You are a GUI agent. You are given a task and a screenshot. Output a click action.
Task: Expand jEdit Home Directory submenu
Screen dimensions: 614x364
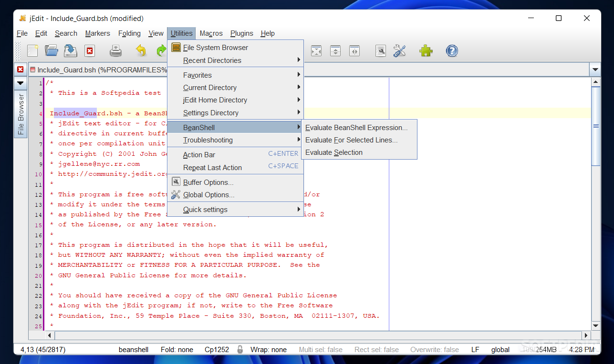coord(235,100)
